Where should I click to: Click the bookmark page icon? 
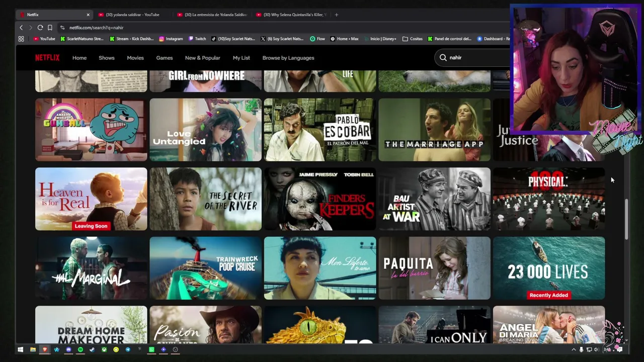pyautogui.click(x=50, y=28)
